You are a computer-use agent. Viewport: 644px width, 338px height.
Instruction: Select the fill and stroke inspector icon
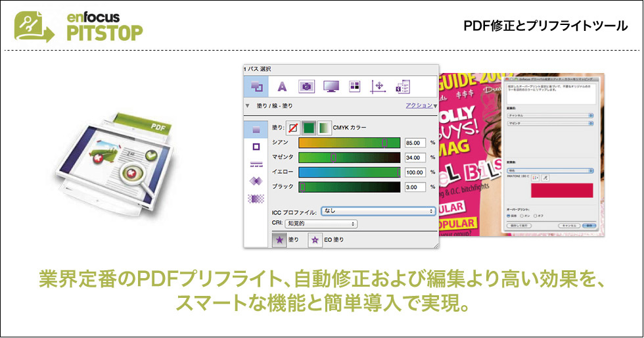(256, 86)
